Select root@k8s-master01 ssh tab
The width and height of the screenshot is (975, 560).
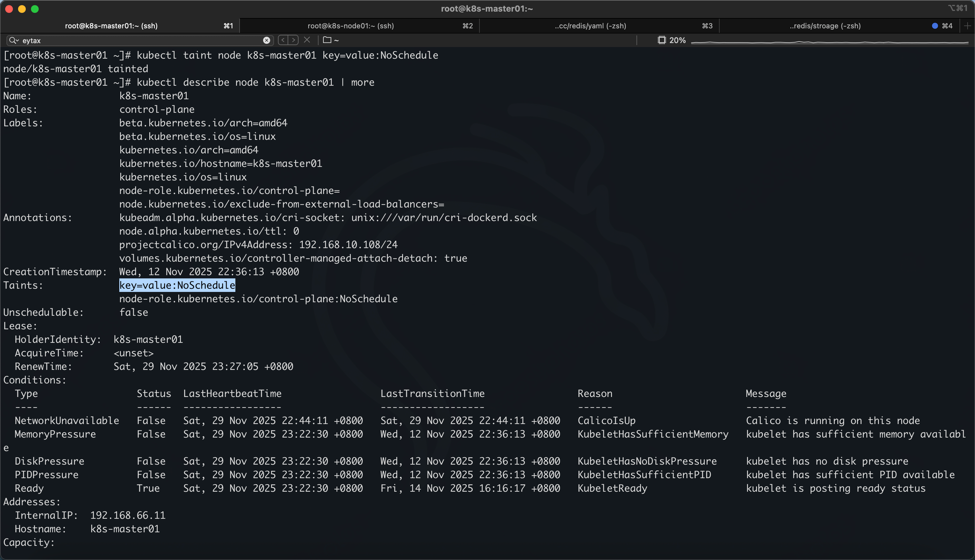tap(111, 26)
